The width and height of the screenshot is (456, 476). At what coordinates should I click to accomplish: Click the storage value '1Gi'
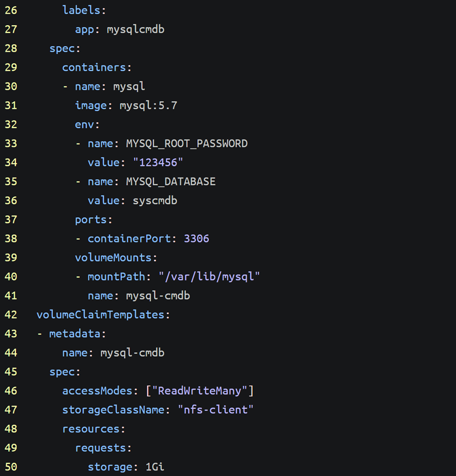155,467
